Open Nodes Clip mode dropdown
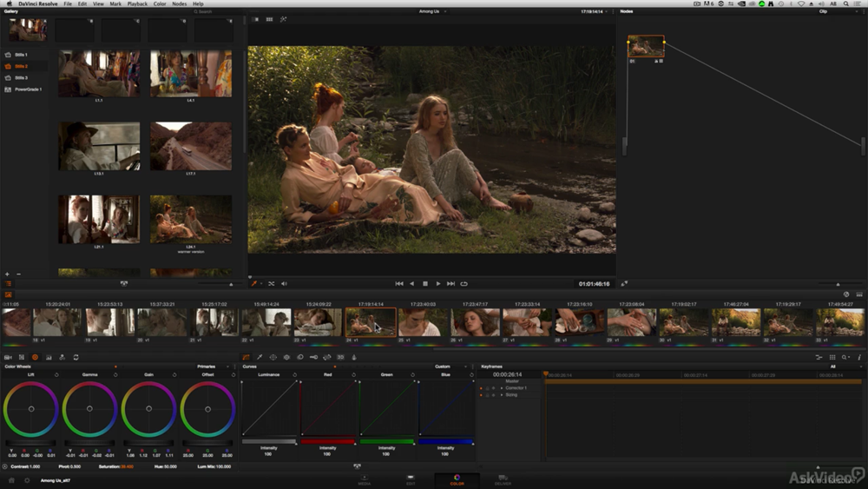This screenshot has height=489, width=868. (x=838, y=11)
